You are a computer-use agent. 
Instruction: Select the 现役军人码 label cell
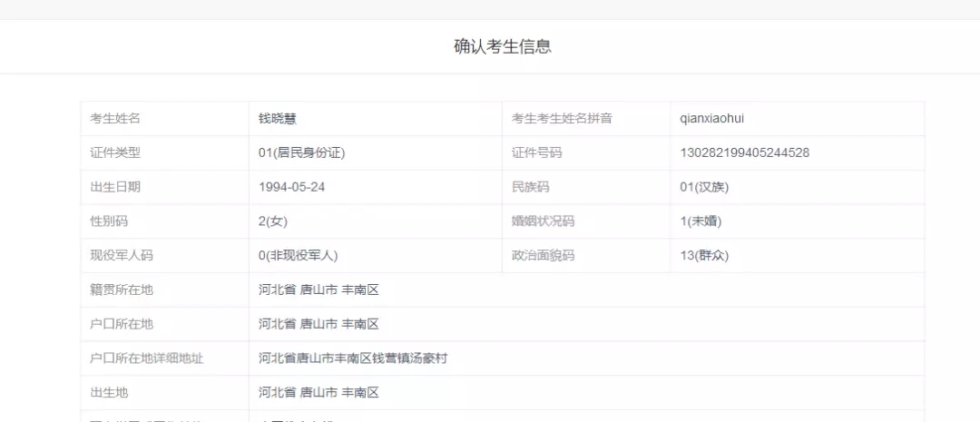coord(165,256)
